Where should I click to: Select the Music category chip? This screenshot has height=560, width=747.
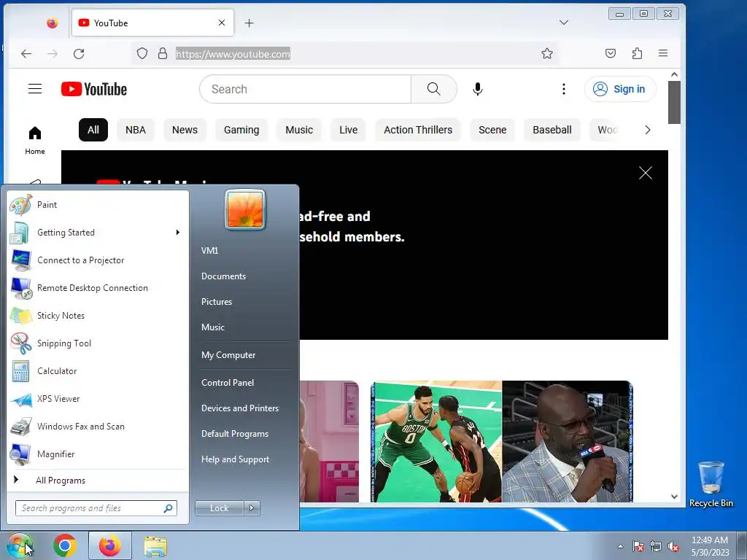click(x=299, y=130)
